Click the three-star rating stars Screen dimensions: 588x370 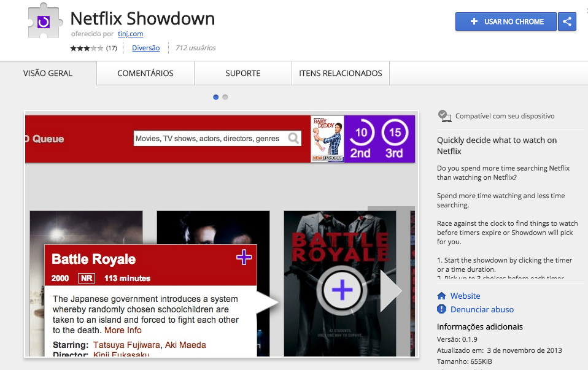tap(87, 48)
